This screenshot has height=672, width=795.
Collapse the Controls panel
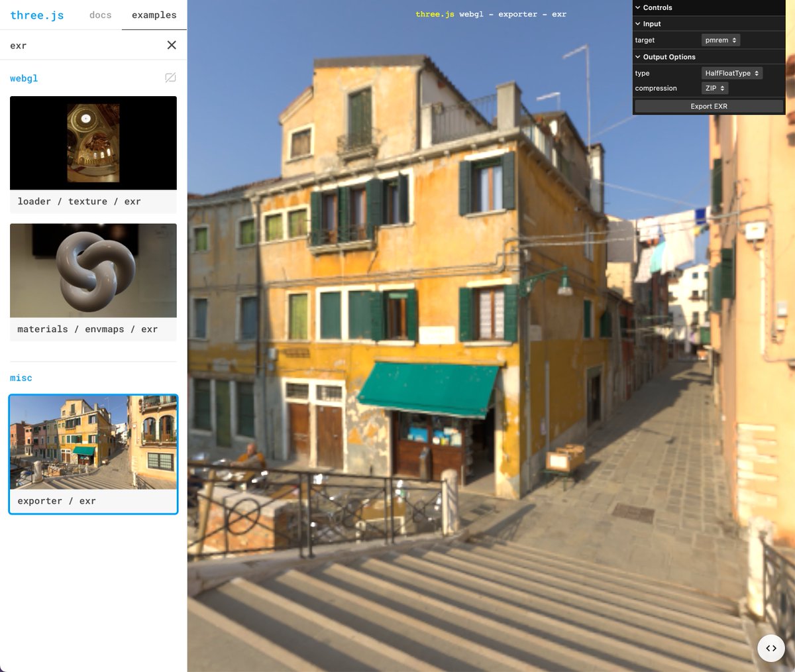click(709, 7)
